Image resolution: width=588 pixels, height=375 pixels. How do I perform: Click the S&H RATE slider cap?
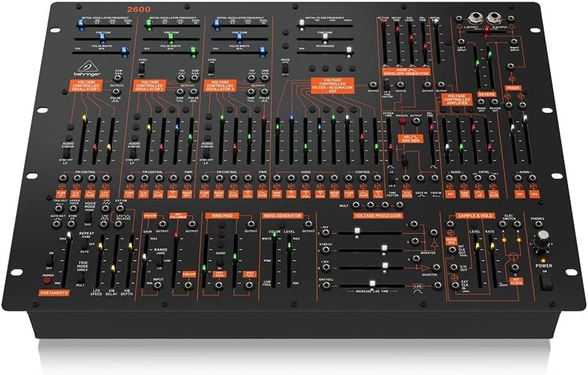click(x=493, y=247)
